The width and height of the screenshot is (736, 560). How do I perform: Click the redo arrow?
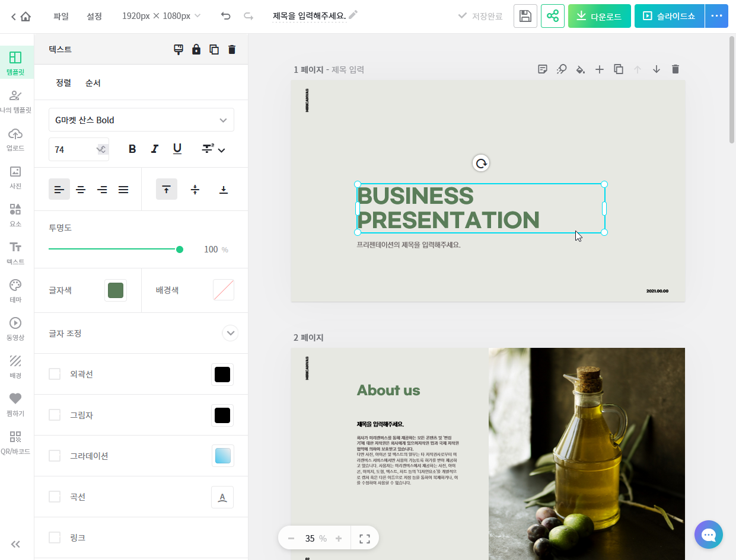248,16
